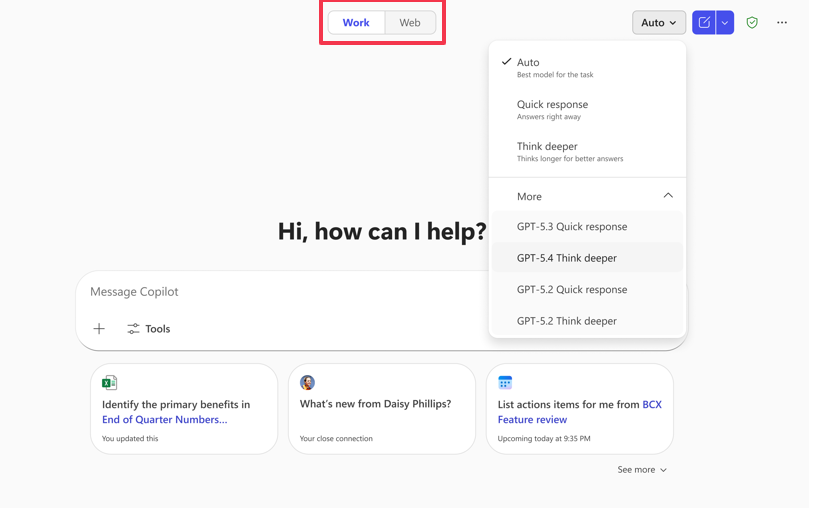Click the calendar icon on meeting card

(x=505, y=383)
